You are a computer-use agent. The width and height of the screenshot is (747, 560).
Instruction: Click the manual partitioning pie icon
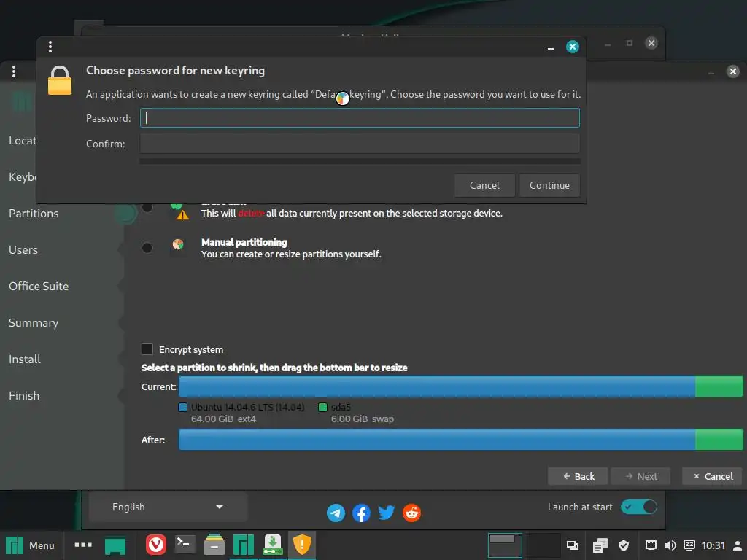tap(178, 244)
